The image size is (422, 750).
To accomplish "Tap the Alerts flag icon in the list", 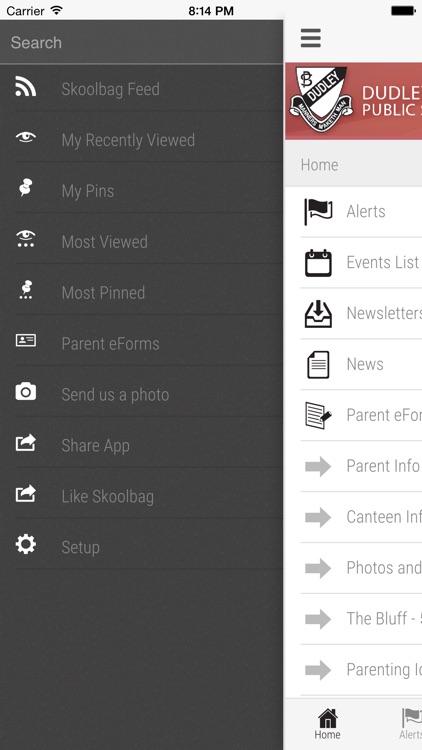I will pyautogui.click(x=318, y=211).
